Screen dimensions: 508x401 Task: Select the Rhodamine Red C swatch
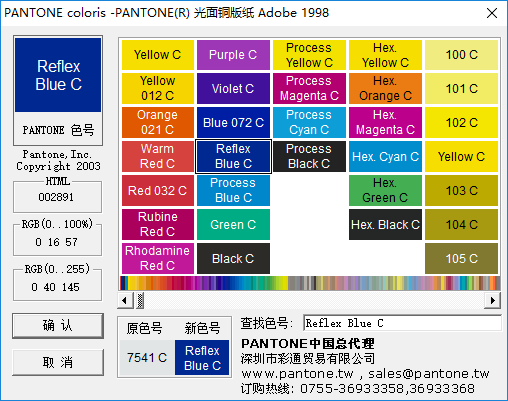[x=158, y=259]
